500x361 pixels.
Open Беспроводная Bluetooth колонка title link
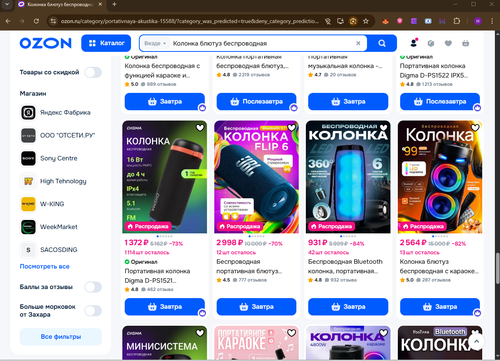[x=345, y=266]
